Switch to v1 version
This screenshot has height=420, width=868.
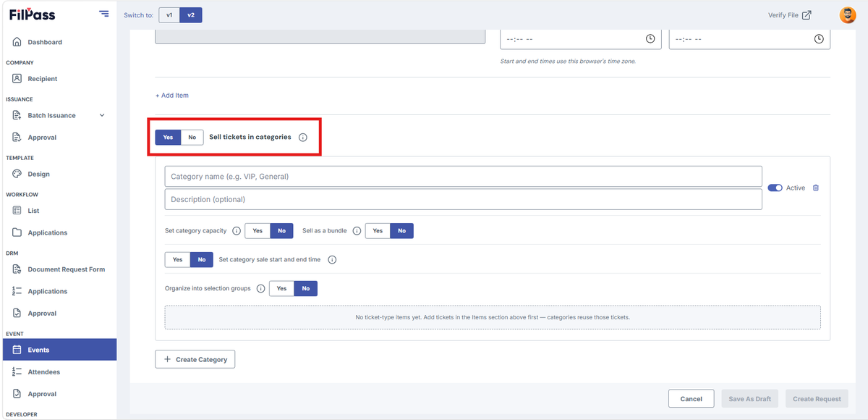[169, 14]
